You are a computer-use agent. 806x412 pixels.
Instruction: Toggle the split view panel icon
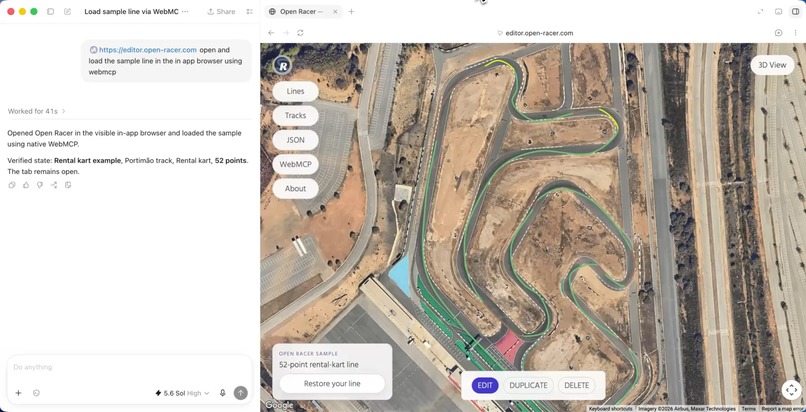(x=795, y=11)
